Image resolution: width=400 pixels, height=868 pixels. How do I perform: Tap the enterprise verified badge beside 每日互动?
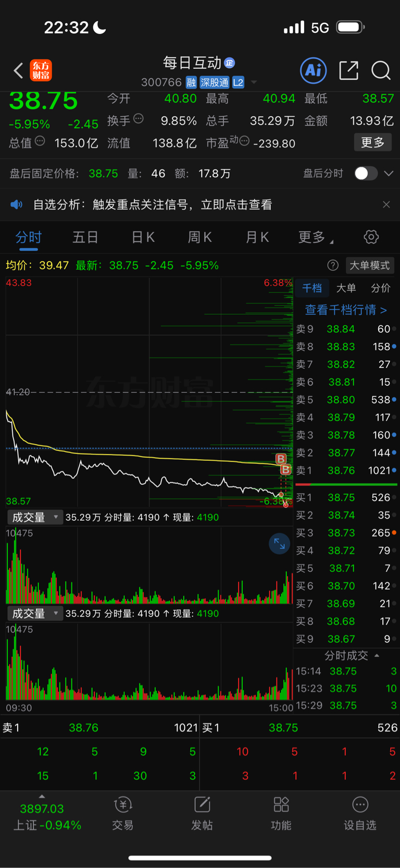point(229,63)
